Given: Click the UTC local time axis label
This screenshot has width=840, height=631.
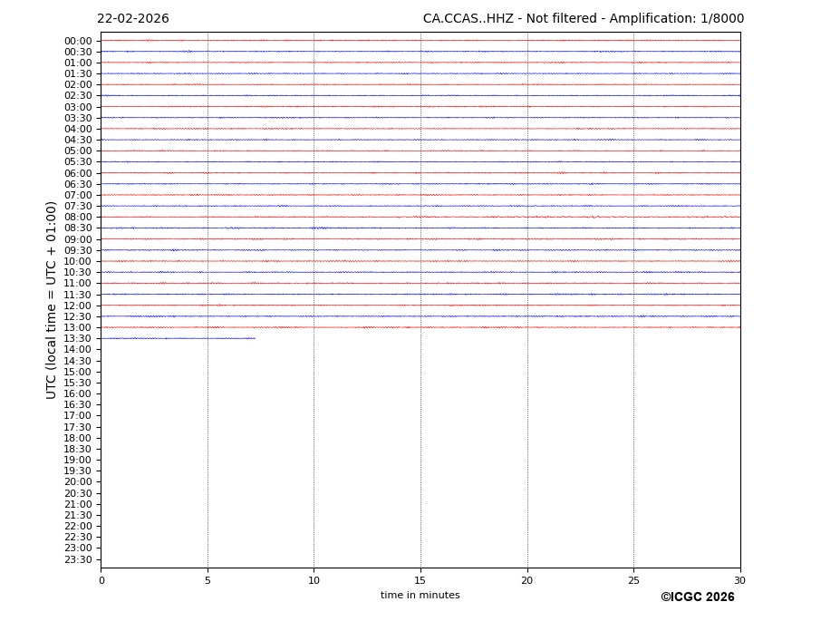Looking at the screenshot, I should (x=52, y=300).
